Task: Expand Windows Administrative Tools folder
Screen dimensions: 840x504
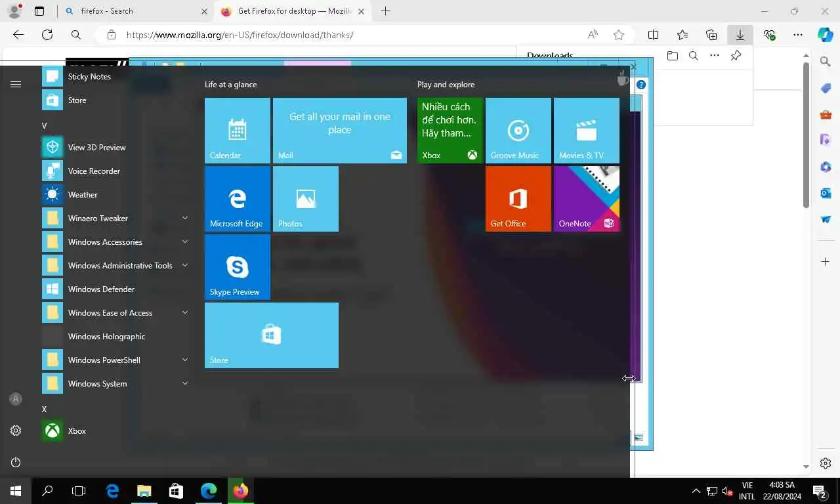Action: [x=115, y=266]
